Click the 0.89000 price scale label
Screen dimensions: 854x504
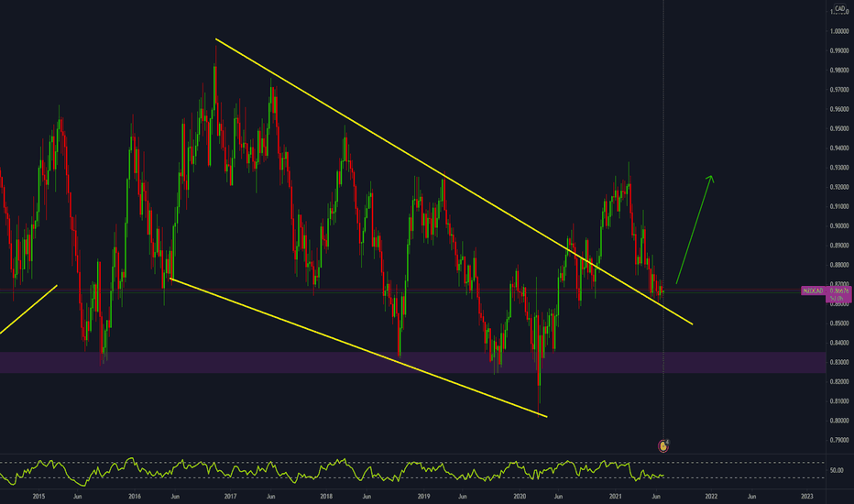[839, 246]
